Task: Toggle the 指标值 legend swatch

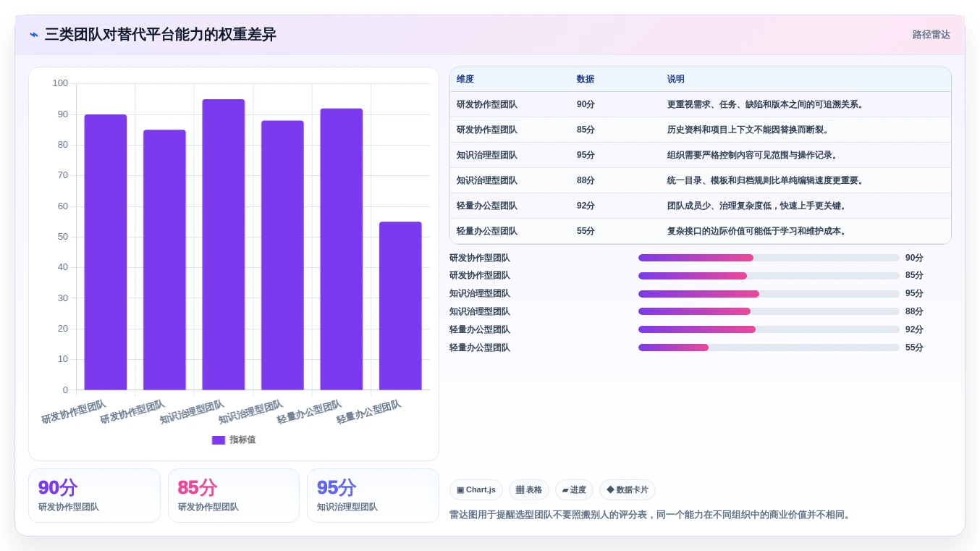Action: point(218,440)
